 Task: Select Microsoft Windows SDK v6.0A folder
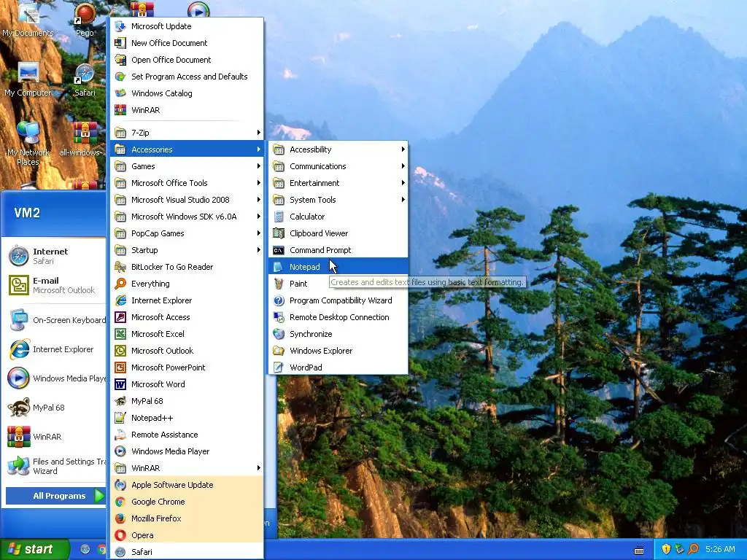tap(187, 217)
